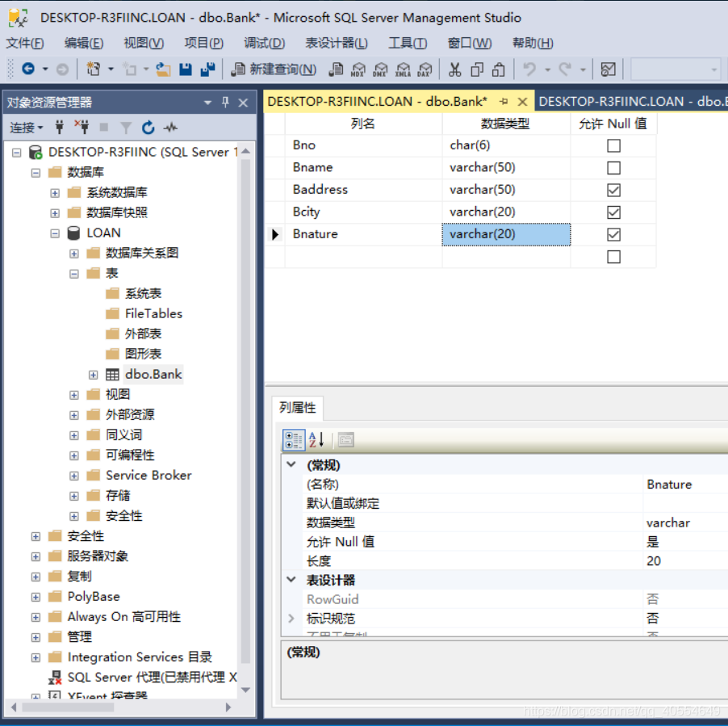
Task: Click the paste icon in toolbar
Action: coord(499,69)
